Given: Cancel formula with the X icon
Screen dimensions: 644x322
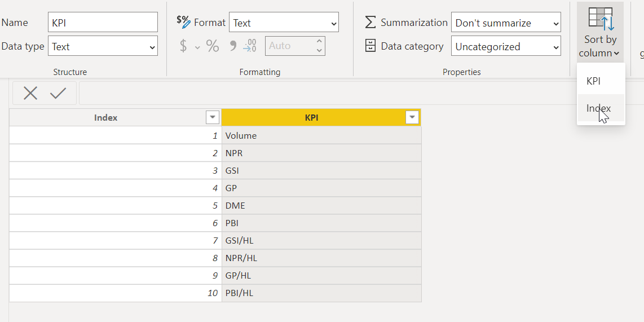Looking at the screenshot, I should coord(30,93).
